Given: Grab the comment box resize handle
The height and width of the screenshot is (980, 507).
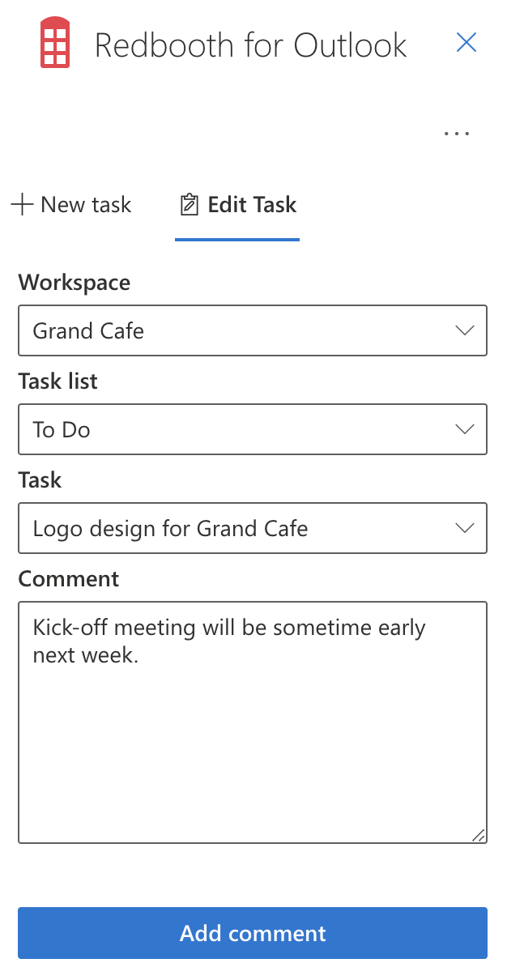Looking at the screenshot, I should tap(478, 835).
